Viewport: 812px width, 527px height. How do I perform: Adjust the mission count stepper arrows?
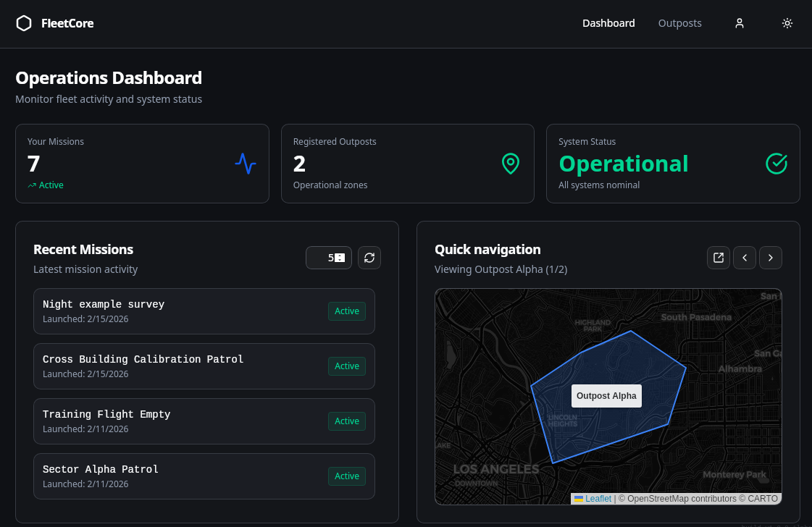[x=340, y=258]
